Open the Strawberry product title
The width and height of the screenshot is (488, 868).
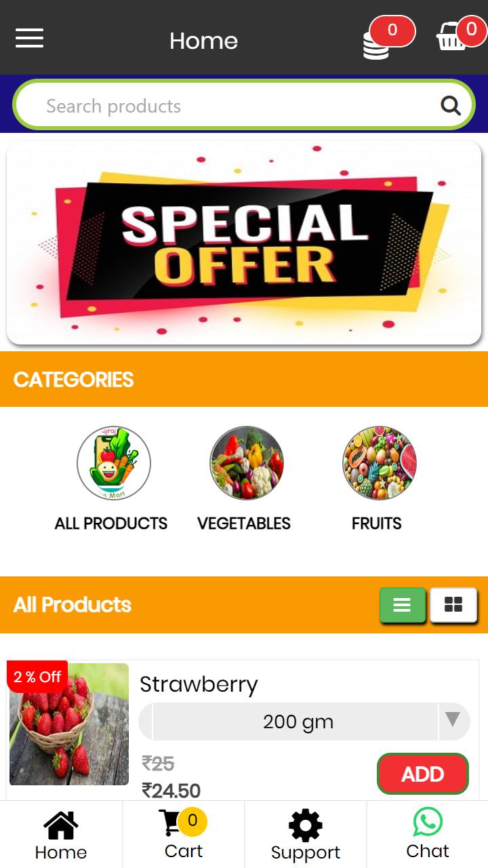tap(199, 684)
